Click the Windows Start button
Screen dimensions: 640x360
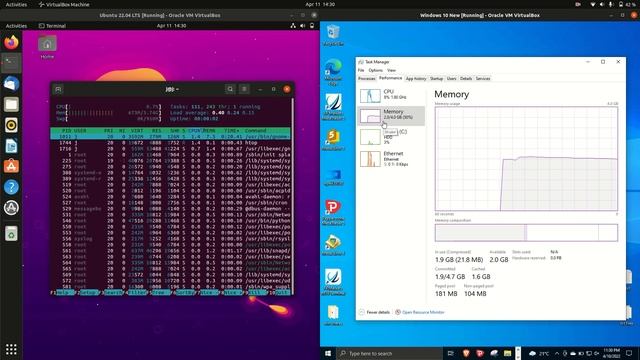point(328,353)
